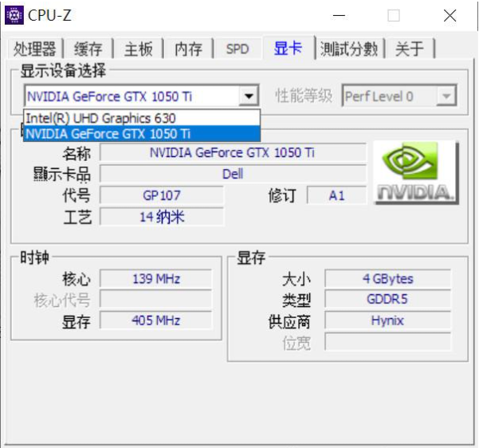Click the CPU-Z app icon in title bar
479x448 pixels.
(x=14, y=15)
